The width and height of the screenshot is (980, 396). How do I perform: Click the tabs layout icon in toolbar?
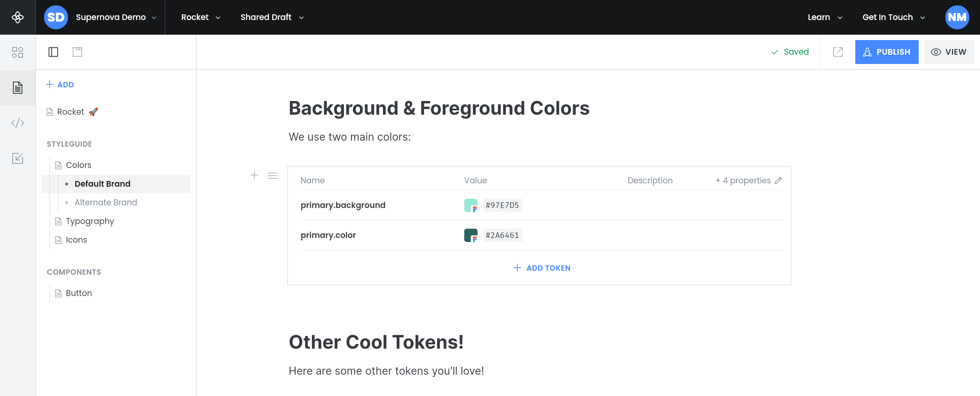coord(77,52)
